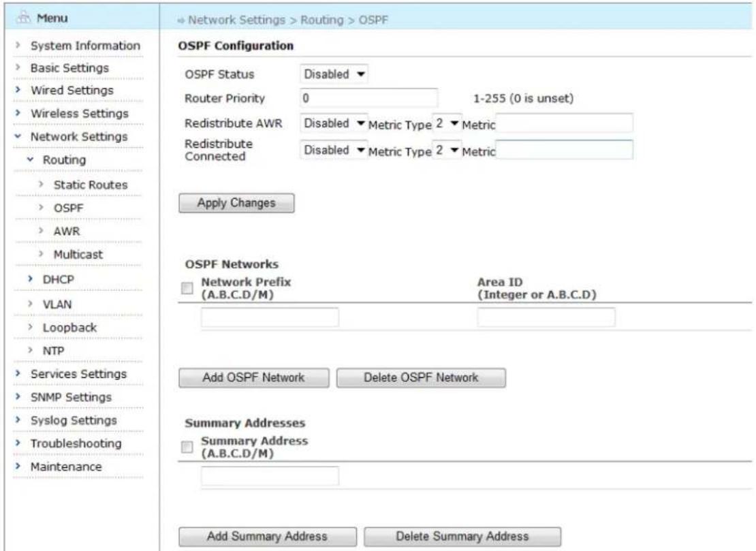The height and width of the screenshot is (551, 756).
Task: Open Wireless Settings menu item
Action: (x=80, y=113)
